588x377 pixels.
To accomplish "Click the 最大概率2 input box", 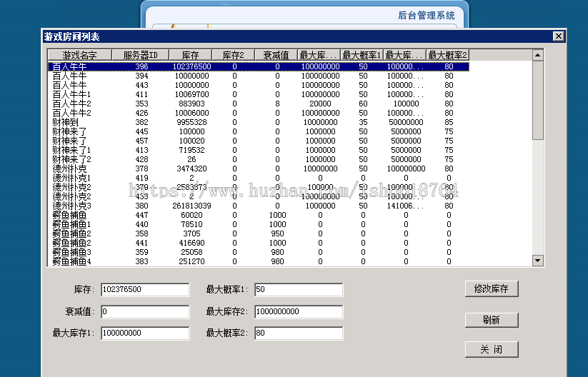I will pyautogui.click(x=298, y=333).
